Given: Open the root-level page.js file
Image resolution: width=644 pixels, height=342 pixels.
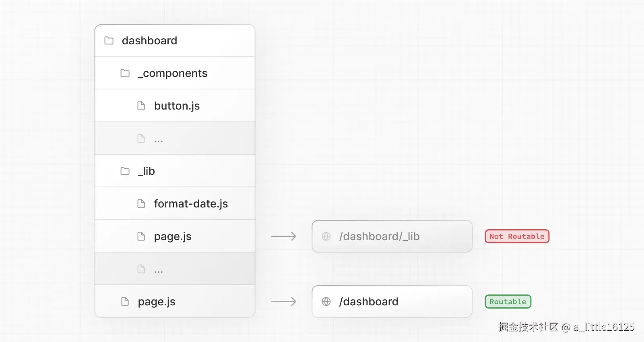Looking at the screenshot, I should point(157,302).
